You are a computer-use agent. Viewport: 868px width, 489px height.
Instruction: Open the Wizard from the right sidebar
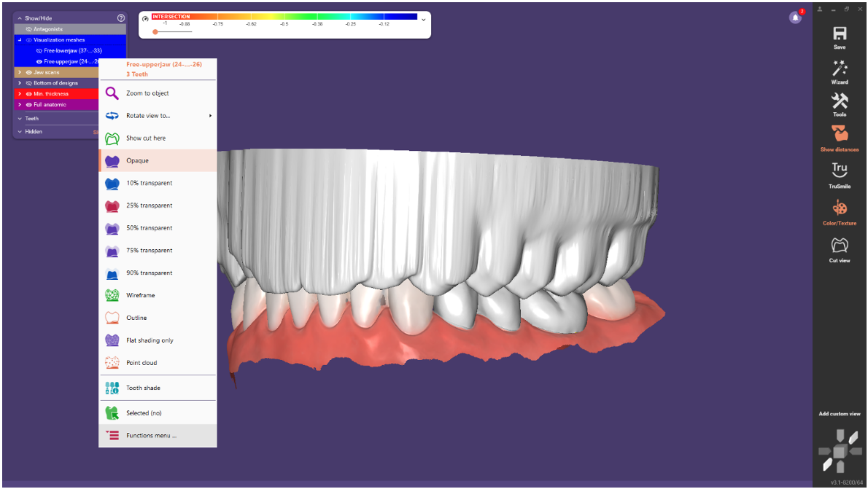coord(839,69)
